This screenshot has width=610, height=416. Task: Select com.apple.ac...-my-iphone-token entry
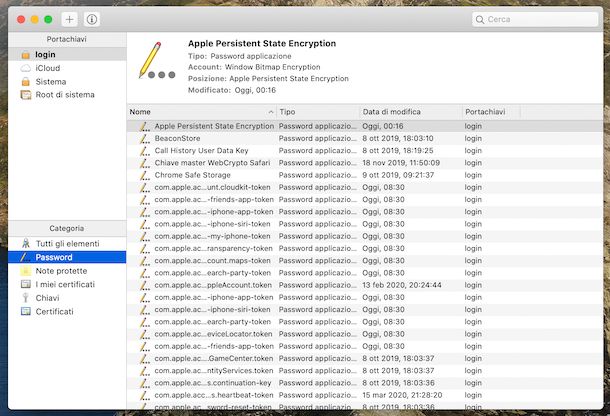pyautogui.click(x=365, y=236)
